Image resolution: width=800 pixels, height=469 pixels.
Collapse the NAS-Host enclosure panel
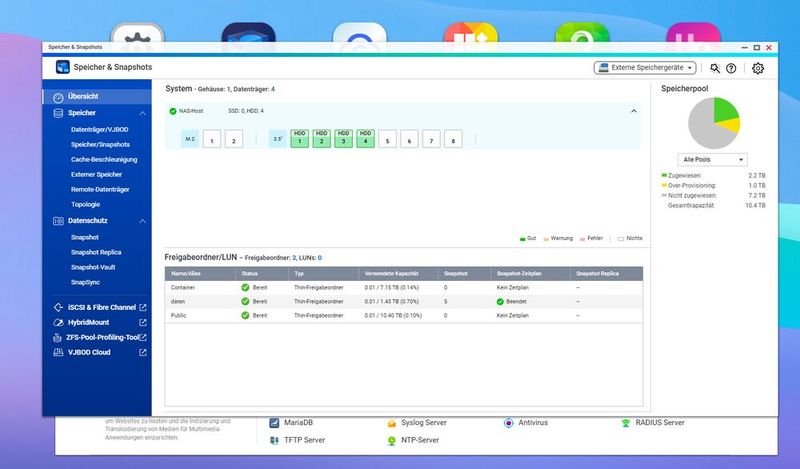point(633,111)
